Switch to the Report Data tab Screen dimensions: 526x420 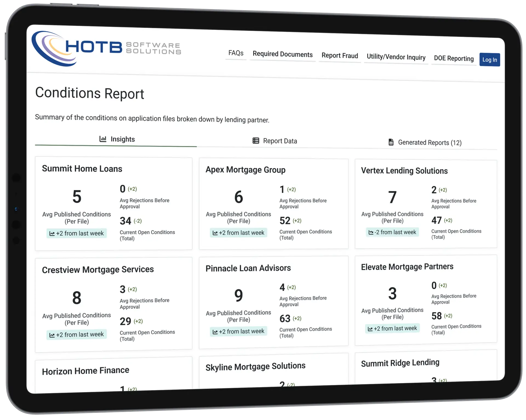point(275,141)
